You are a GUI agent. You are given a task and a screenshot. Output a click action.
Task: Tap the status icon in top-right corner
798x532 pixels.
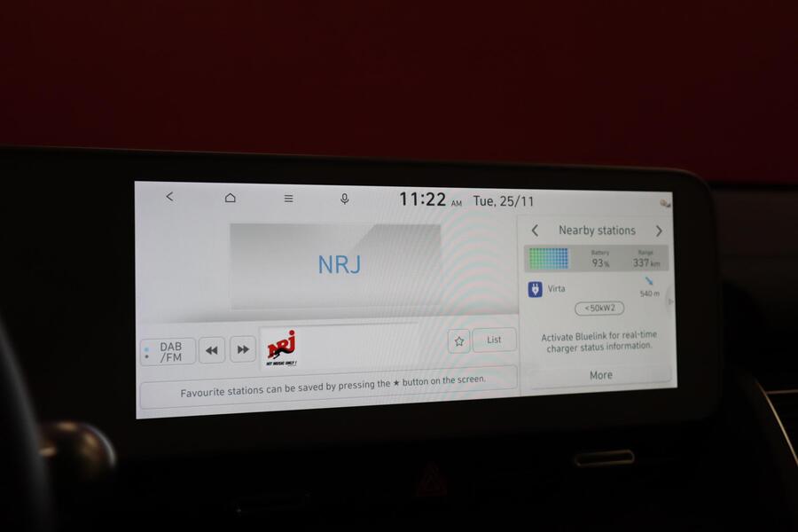point(664,203)
